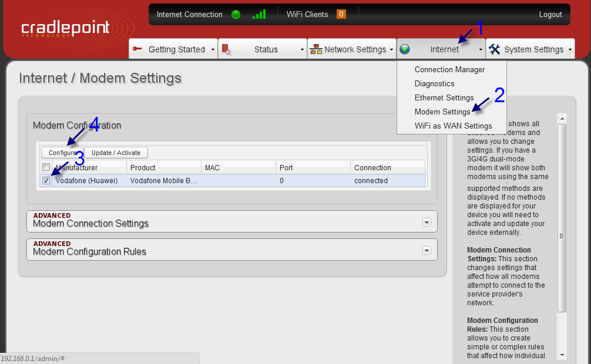Open the Status menu
Screen dimensions: 591x364
pyautogui.click(x=263, y=49)
